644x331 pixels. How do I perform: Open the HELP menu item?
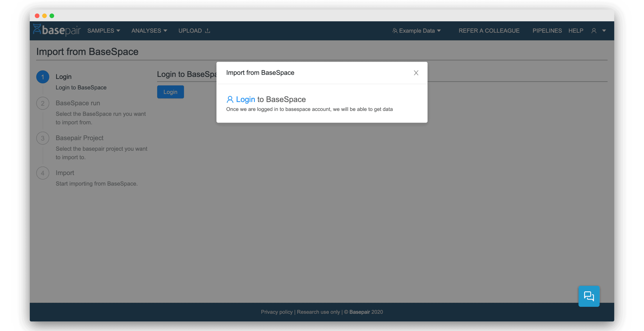click(576, 30)
